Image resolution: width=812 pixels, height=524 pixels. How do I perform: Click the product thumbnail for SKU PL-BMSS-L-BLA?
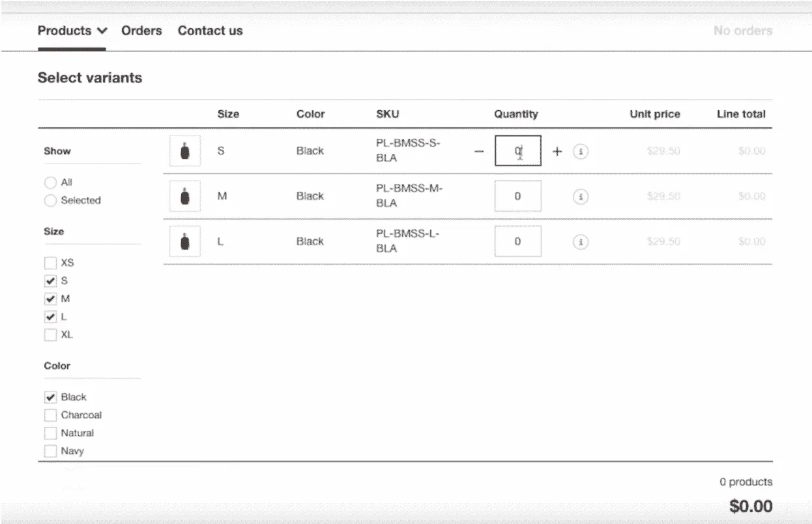coord(184,241)
